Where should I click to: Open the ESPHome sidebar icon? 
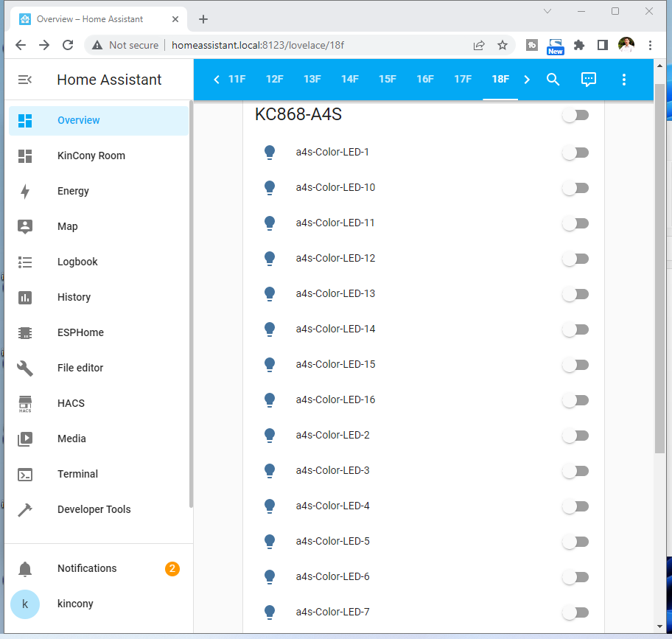25,332
